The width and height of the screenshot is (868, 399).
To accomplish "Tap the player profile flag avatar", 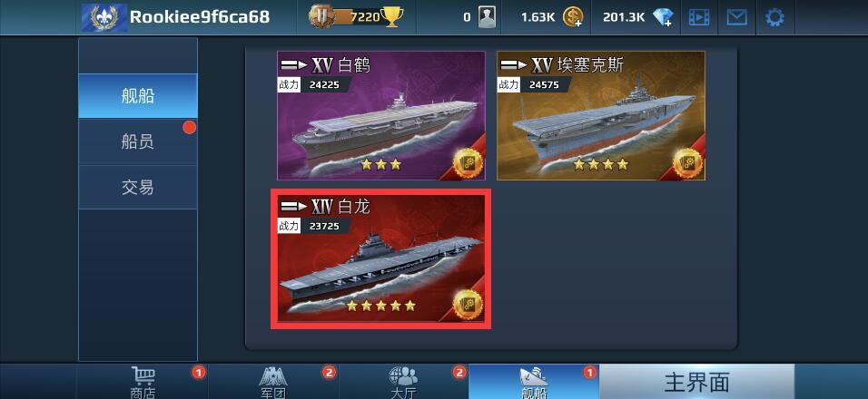I will point(104,18).
